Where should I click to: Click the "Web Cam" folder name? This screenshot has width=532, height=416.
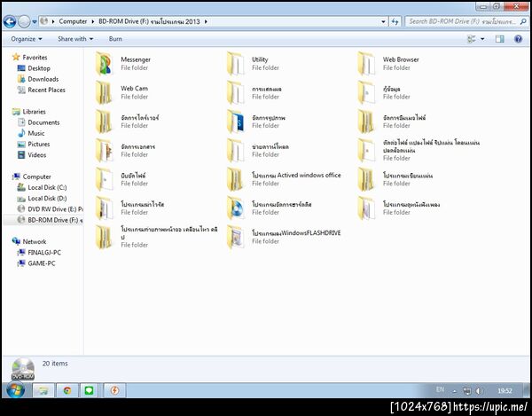point(135,89)
